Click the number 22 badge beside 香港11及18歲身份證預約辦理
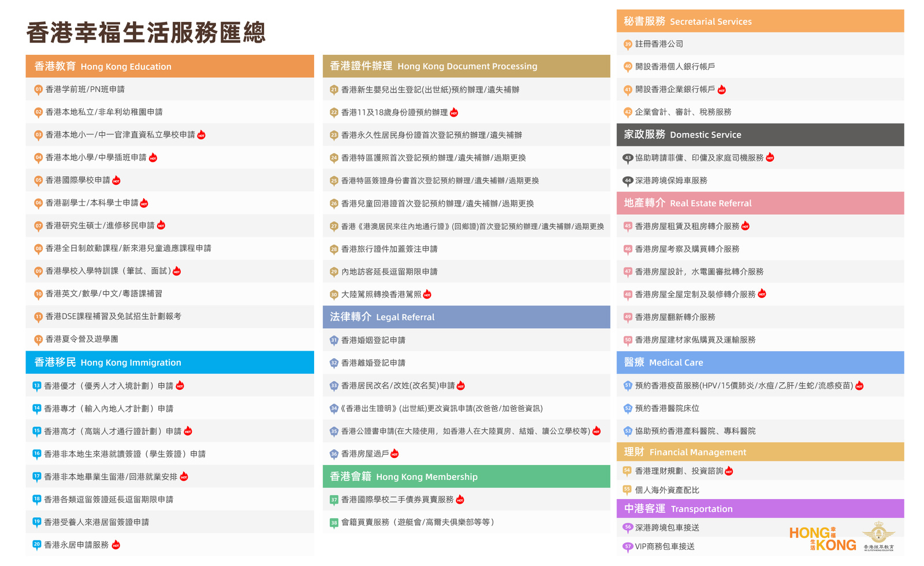This screenshot has width=924, height=566. tap(334, 113)
